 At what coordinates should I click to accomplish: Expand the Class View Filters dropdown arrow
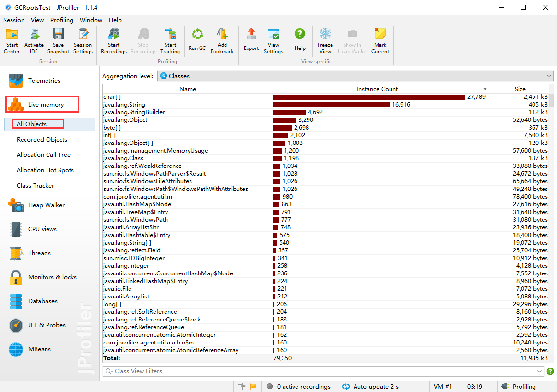[x=539, y=371]
